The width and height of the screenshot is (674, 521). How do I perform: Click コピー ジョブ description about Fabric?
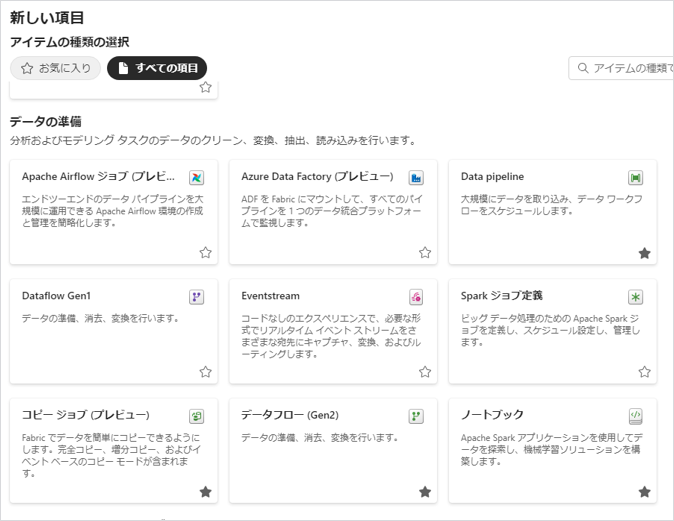(x=111, y=456)
